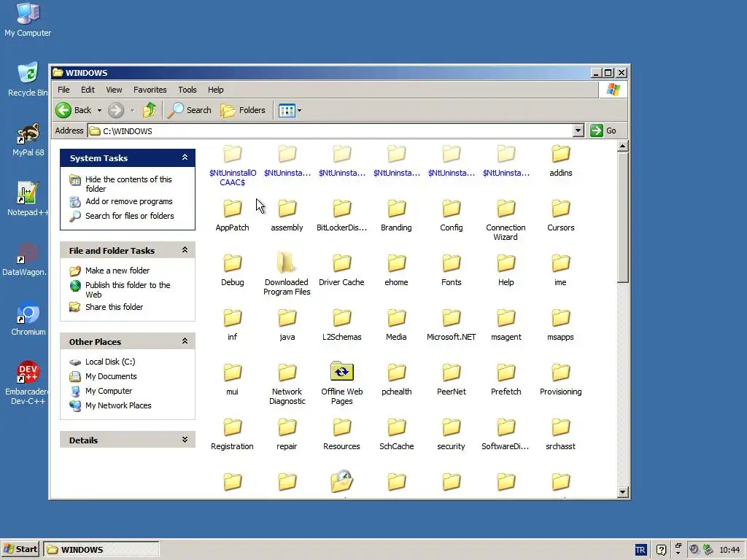The height and width of the screenshot is (560, 747).
Task: Open the Help menu
Action: coord(215,90)
